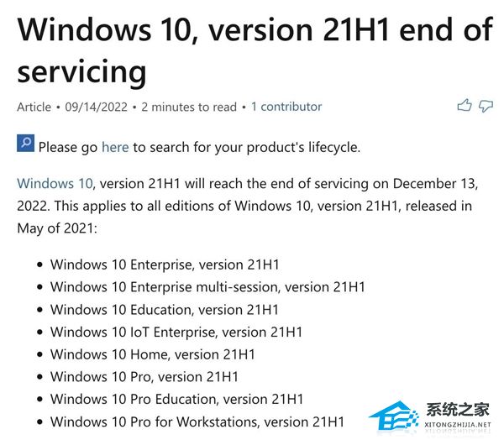Click the blue magnifier search icon
This screenshot has height=440, width=504.
click(25, 144)
